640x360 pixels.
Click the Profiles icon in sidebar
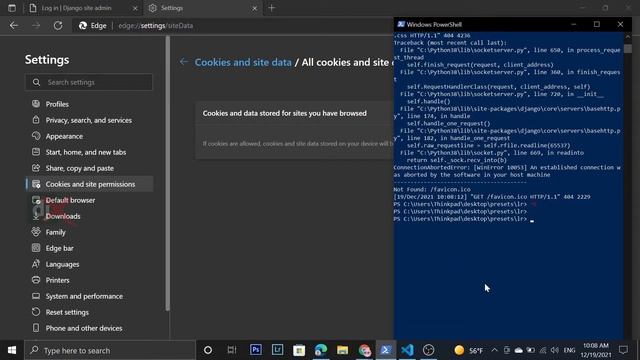36,104
